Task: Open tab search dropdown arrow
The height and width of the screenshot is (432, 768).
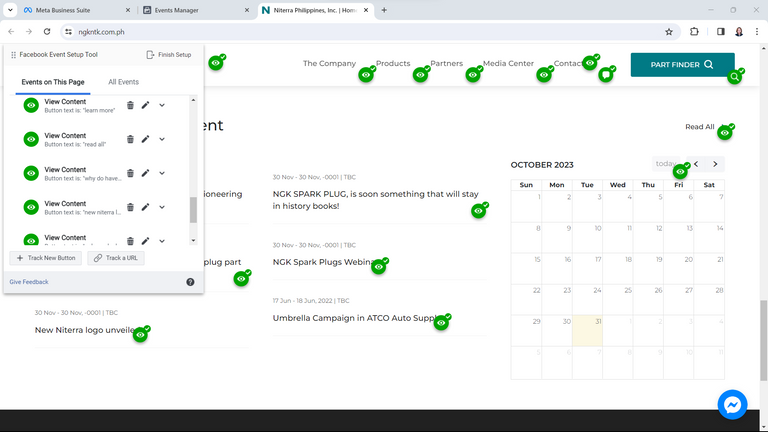Action: [x=10, y=10]
